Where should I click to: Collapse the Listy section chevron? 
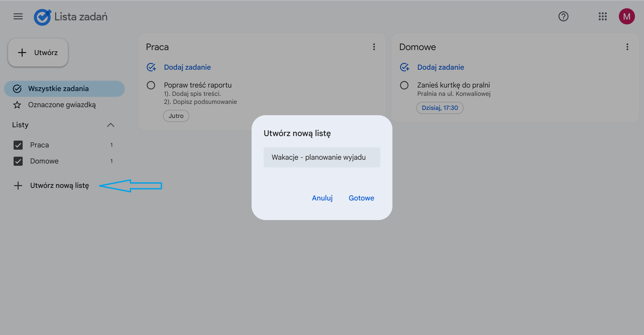tap(111, 125)
